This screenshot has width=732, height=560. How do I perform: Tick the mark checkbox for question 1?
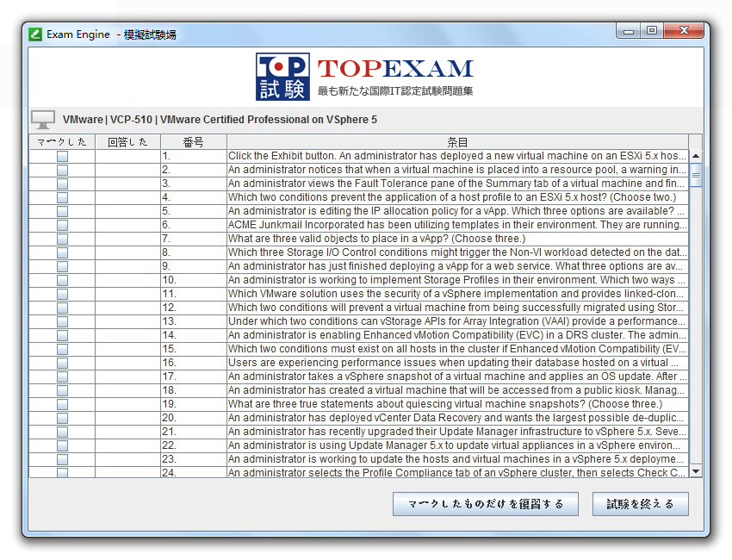pos(62,157)
